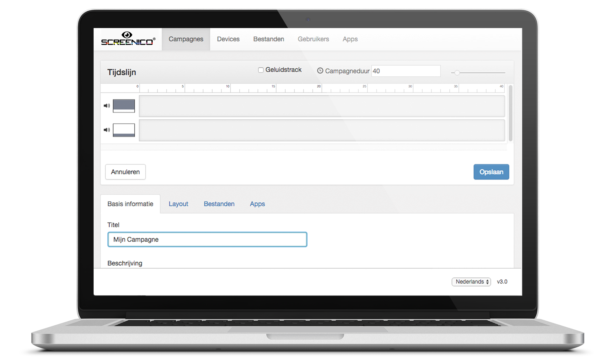Switch to the lower Apps tab

(257, 204)
